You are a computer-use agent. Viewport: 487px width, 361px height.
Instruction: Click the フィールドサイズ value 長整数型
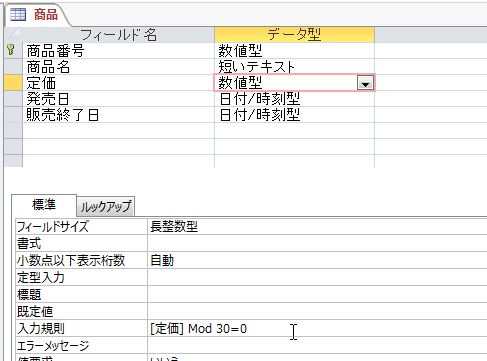[317, 227]
